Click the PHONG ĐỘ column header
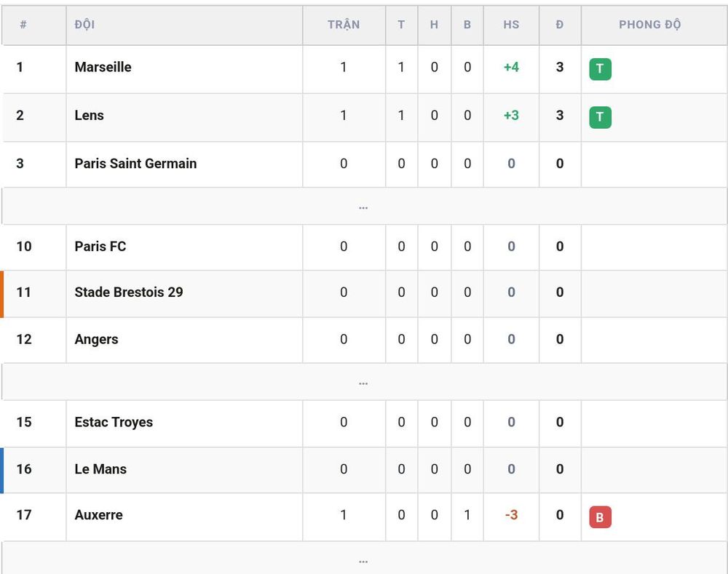Viewport: 728px width, 574px height. 649,25
